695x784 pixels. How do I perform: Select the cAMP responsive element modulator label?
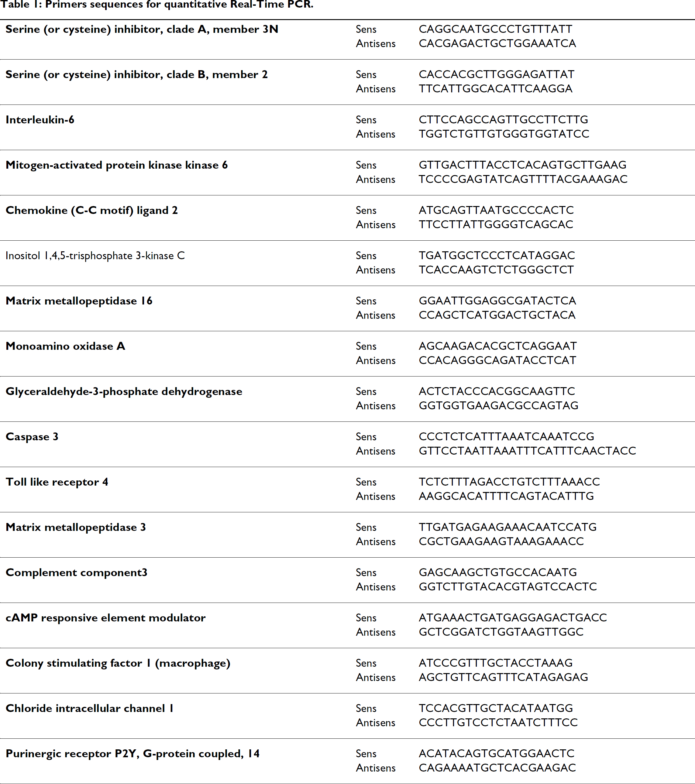click(105, 618)
